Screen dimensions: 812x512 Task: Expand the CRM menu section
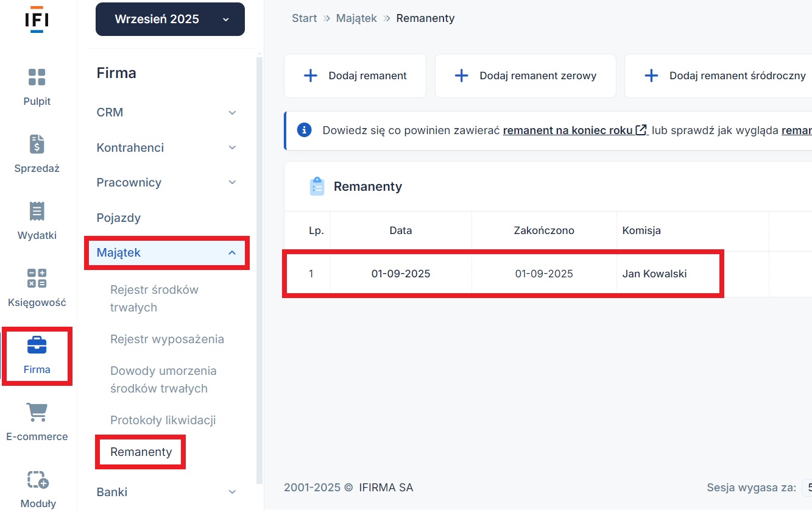coord(167,113)
